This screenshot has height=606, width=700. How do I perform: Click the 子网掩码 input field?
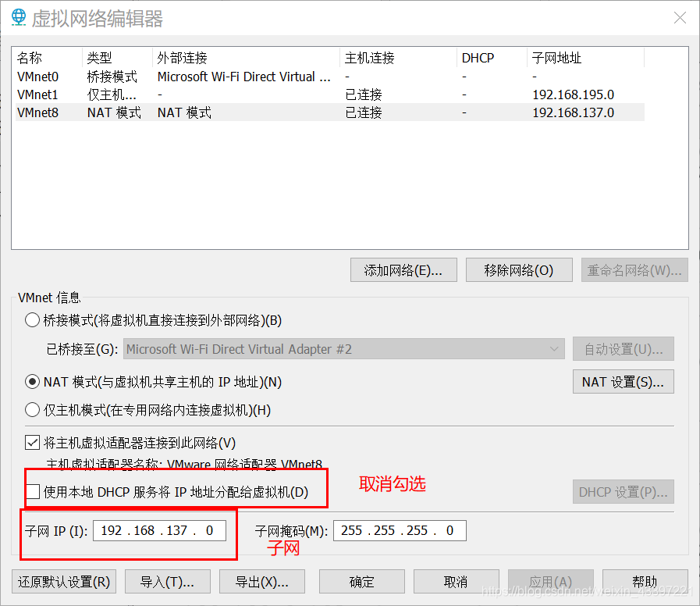point(400,530)
